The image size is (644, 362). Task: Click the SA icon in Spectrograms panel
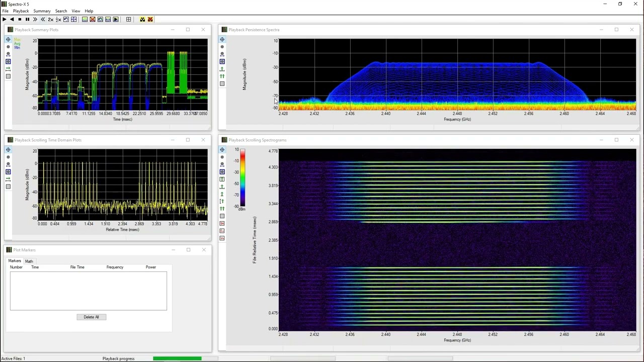pyautogui.click(x=222, y=223)
